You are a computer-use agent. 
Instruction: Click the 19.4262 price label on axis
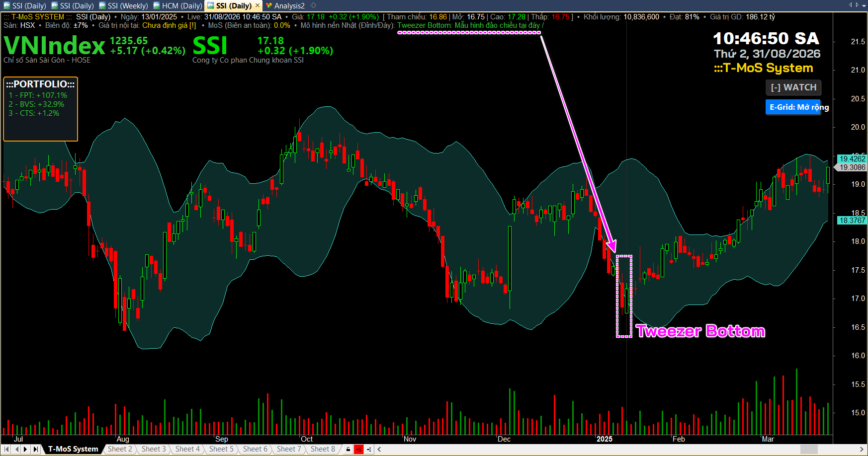[852, 159]
